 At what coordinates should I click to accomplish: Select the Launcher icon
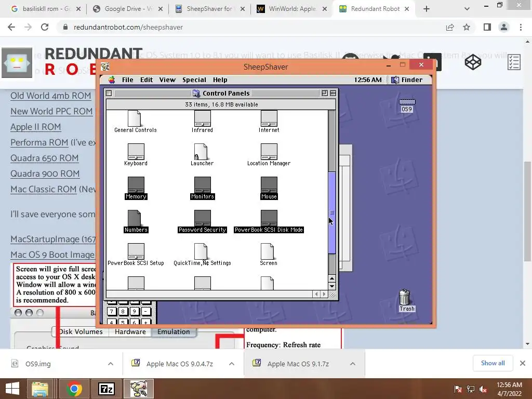(201, 152)
